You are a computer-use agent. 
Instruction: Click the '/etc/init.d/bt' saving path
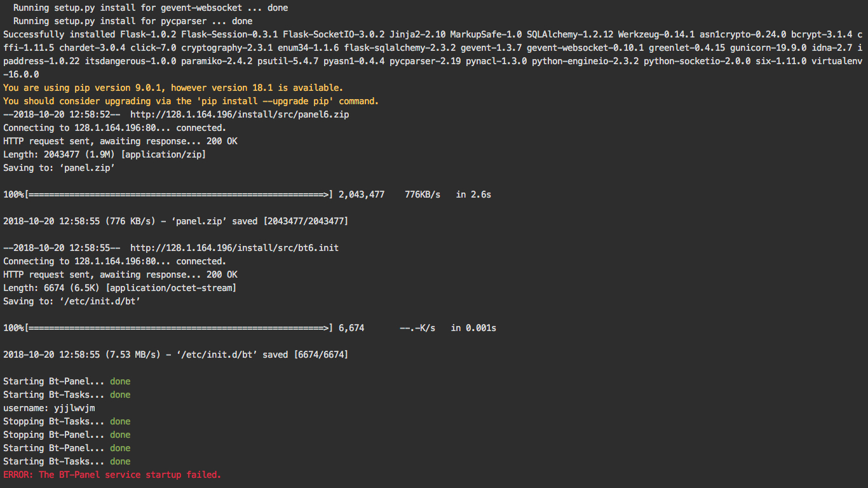tap(100, 301)
